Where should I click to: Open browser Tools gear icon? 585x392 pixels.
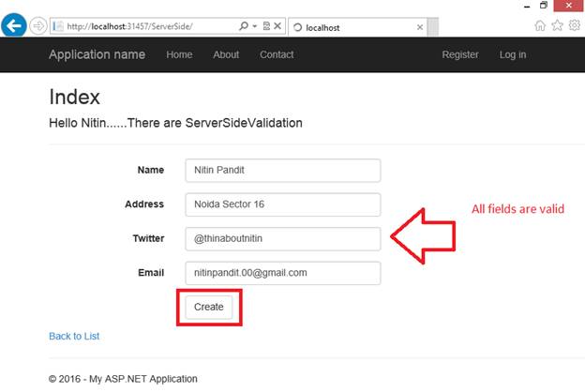[574, 25]
